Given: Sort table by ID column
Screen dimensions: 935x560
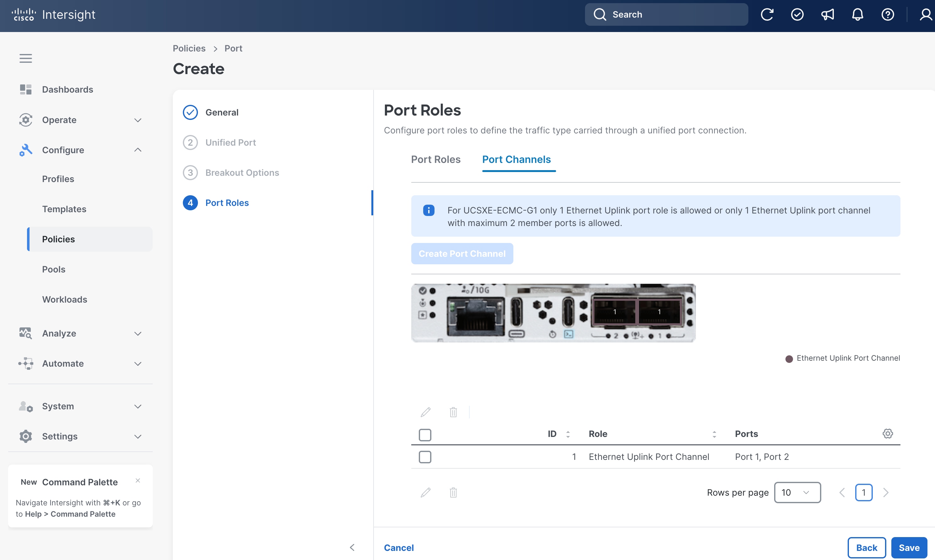Looking at the screenshot, I should (x=568, y=434).
